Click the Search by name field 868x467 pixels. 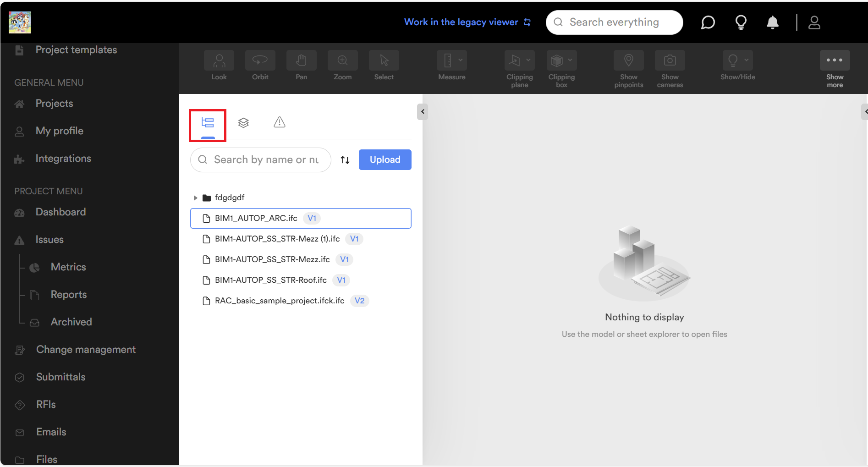click(261, 159)
